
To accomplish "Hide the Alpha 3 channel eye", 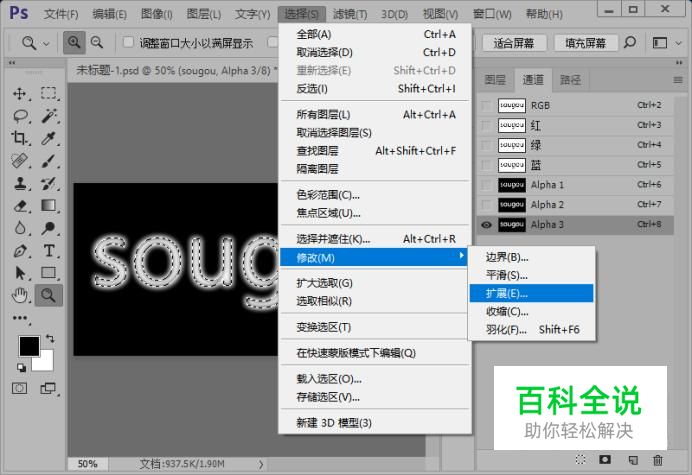I will 486,225.
